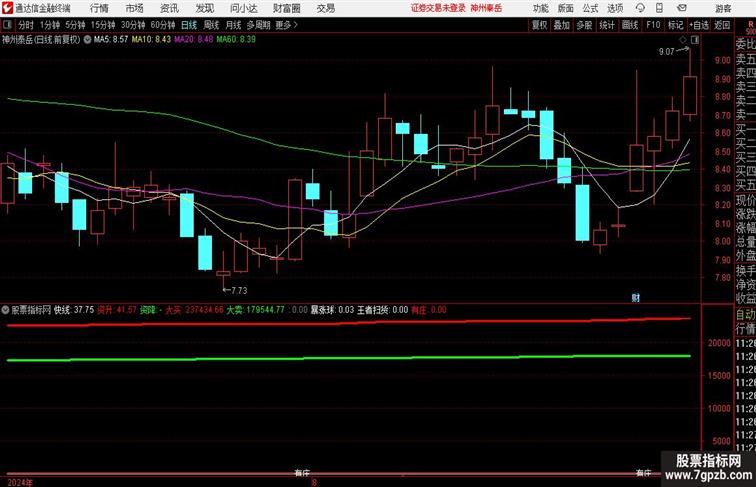Screen dimensions: 756x487
Task: Switch to the 30分钟 period tab
Action: (133, 25)
